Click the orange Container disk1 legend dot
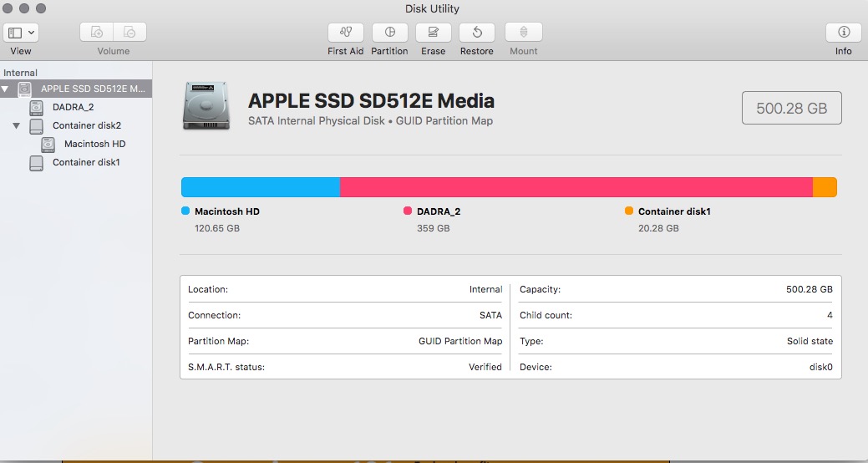Viewport: 868px width, 463px height. 629,211
